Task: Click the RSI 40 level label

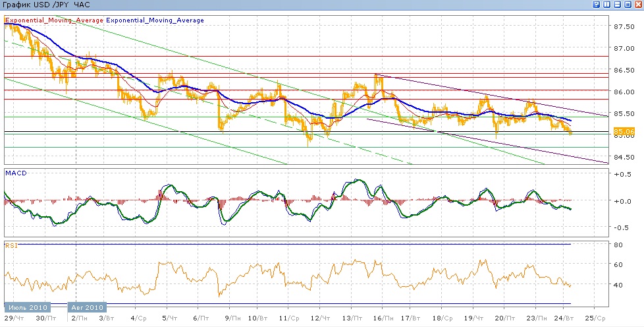Action: click(x=618, y=285)
